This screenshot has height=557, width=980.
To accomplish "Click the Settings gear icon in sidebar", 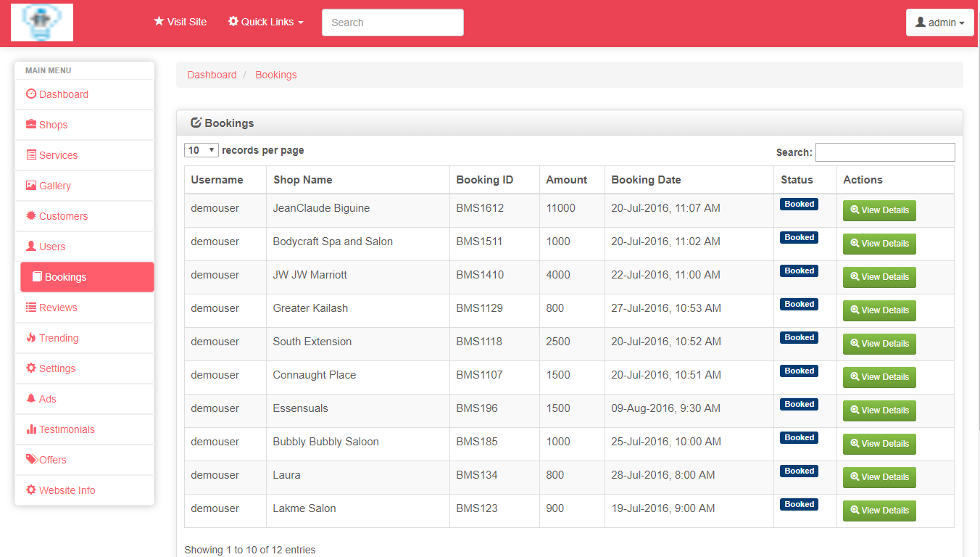I will coord(31,368).
